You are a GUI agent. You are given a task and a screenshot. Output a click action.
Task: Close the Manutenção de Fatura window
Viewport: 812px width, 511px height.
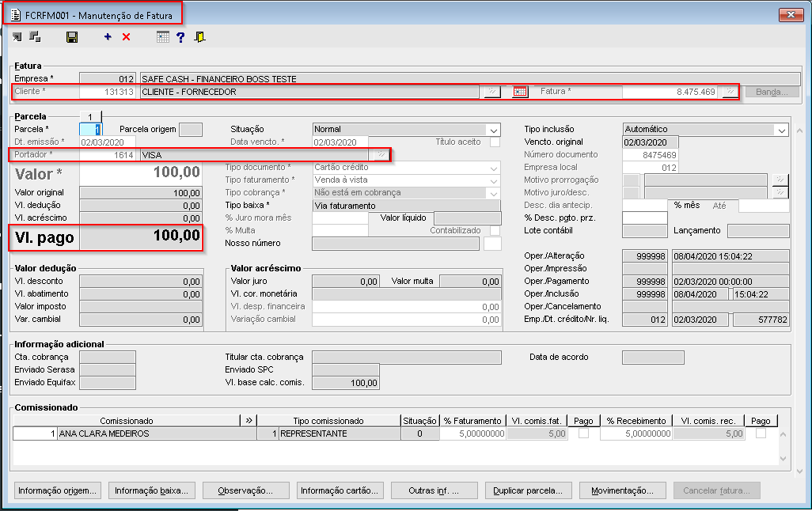(x=791, y=15)
